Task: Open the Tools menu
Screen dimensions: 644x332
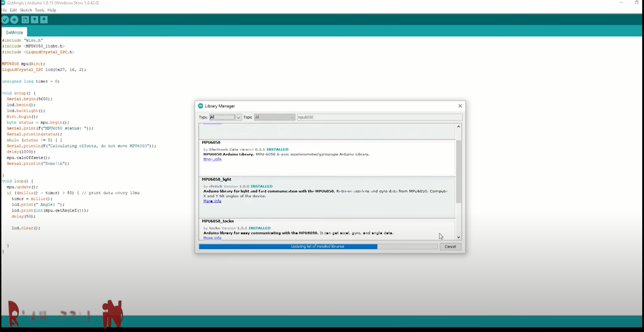Action: click(x=40, y=10)
